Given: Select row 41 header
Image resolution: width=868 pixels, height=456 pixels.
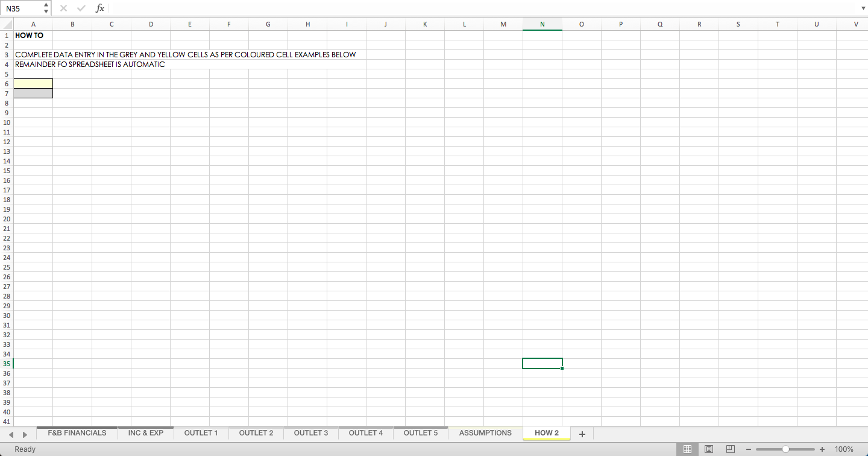Looking at the screenshot, I should point(7,422).
